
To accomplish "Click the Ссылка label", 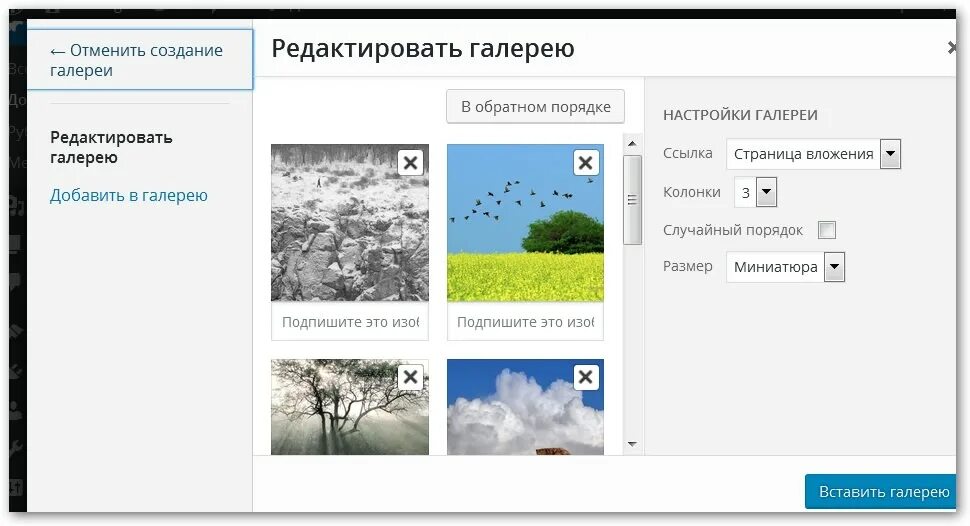I will [688, 153].
